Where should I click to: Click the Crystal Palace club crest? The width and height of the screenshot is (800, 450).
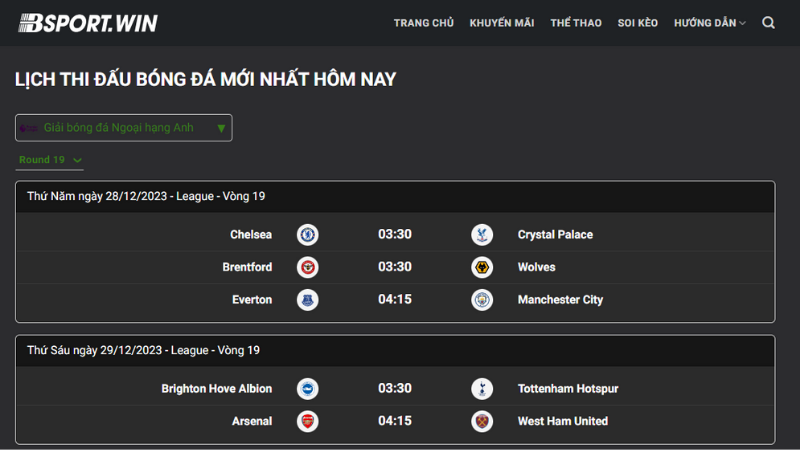pos(482,235)
